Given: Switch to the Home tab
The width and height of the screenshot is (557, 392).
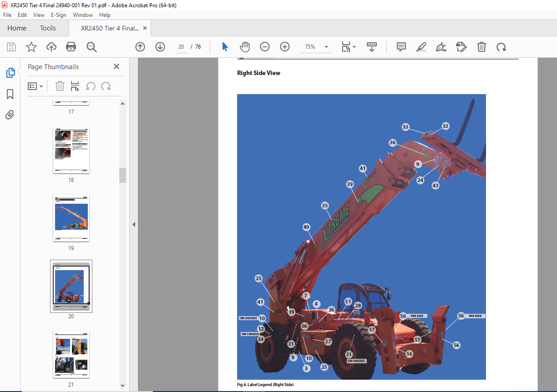Looking at the screenshot, I should [17, 28].
